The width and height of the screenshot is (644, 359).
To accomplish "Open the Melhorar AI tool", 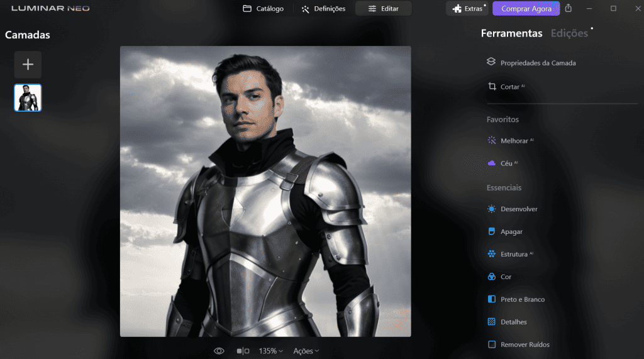I will click(x=514, y=141).
